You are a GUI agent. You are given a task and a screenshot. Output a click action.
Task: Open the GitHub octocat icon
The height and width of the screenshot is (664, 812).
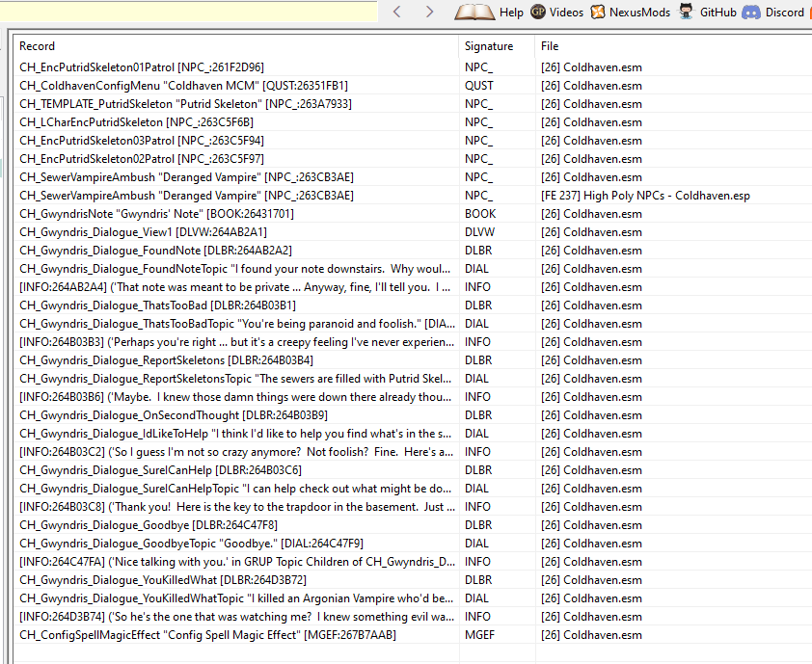[x=687, y=12]
